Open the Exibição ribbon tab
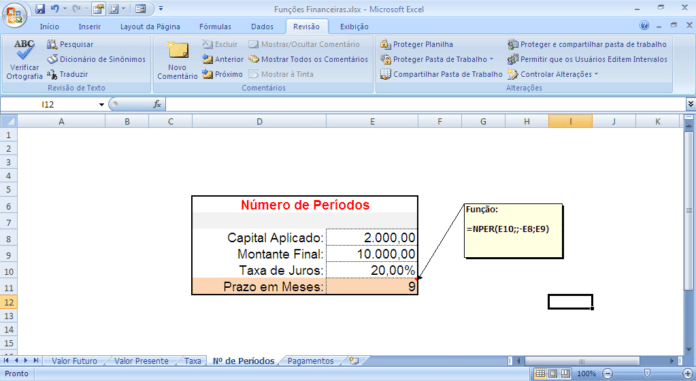 354,27
